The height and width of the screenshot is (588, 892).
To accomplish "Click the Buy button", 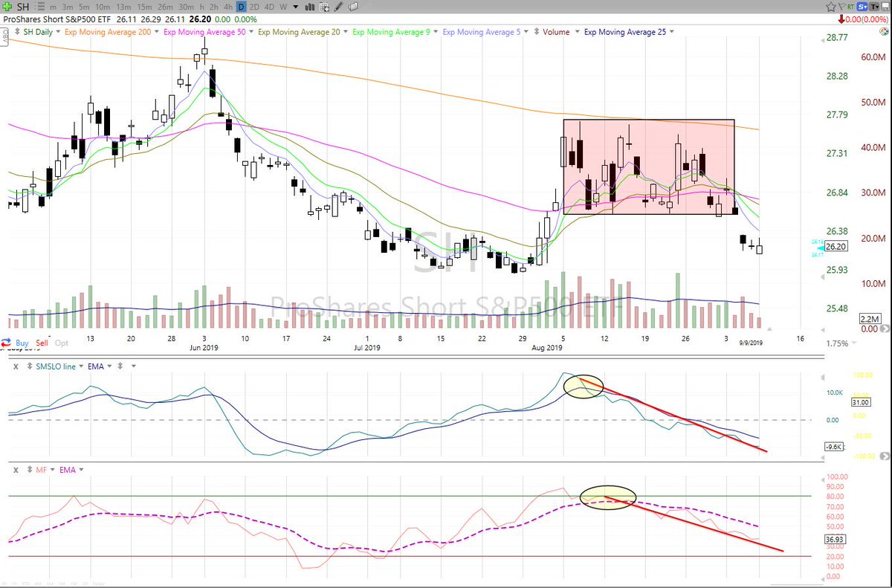I will 22,343.
